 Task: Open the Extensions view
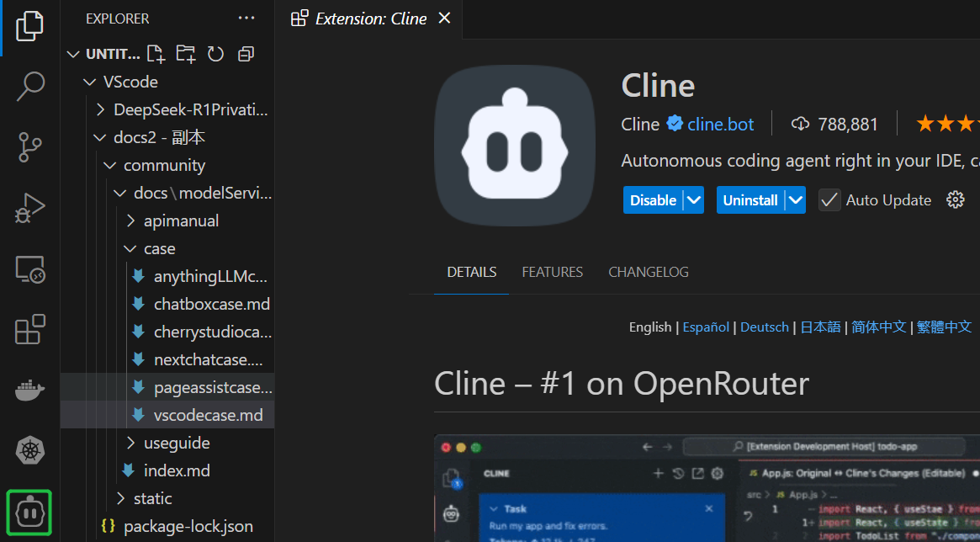(x=30, y=329)
